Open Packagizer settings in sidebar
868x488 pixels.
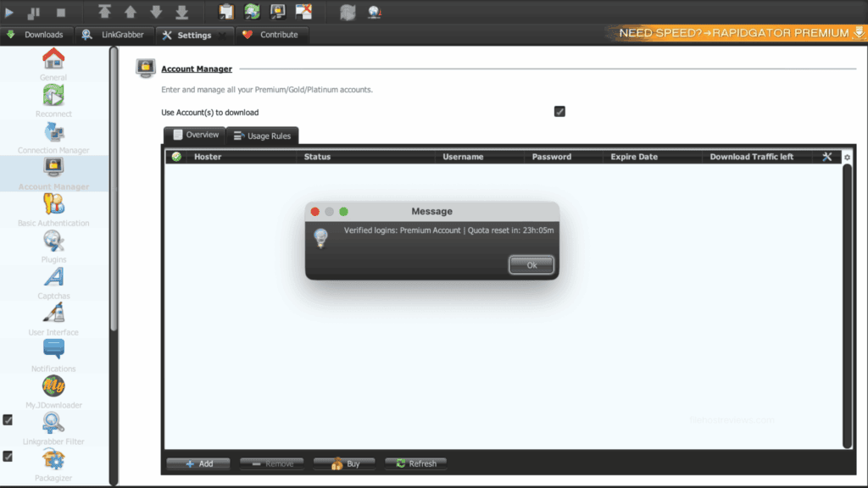(53, 466)
